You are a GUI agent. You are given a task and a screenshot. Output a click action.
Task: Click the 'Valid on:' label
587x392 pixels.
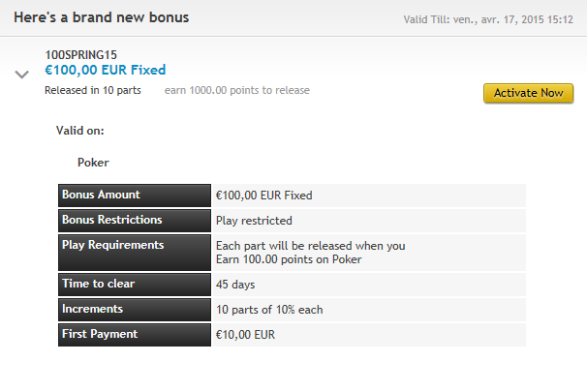81,130
